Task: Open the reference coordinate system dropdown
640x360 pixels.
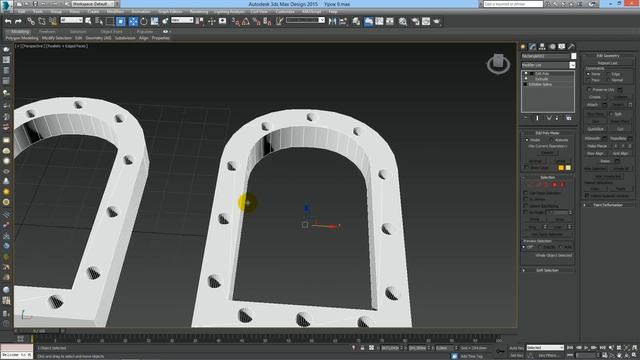Action: pos(182,20)
